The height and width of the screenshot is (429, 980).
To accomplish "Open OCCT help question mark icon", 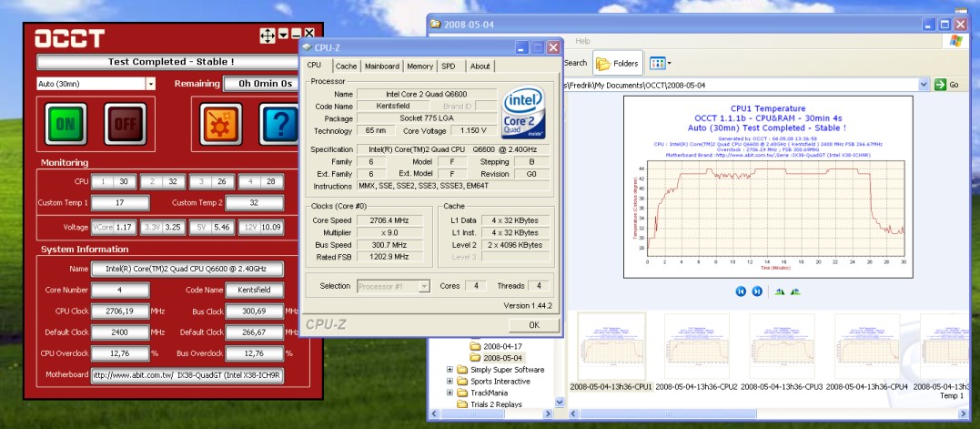I will 280,124.
